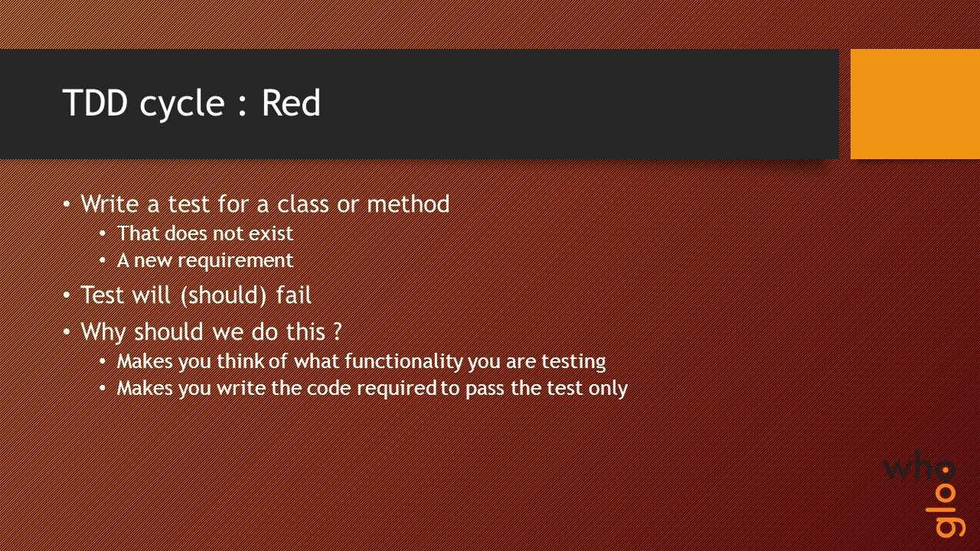Click the sub-bullet text 'A new requirement'

(x=205, y=260)
